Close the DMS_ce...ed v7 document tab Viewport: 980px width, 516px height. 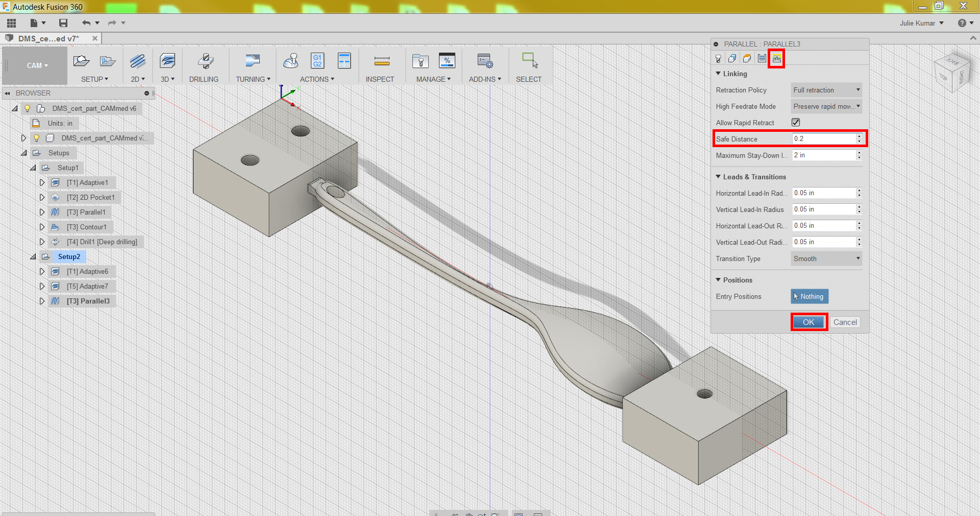[94, 38]
